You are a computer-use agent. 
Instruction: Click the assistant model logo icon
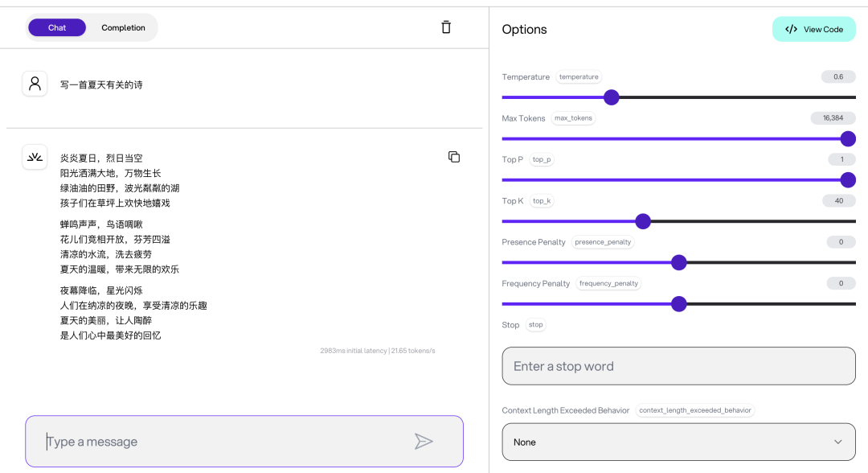[35, 157]
